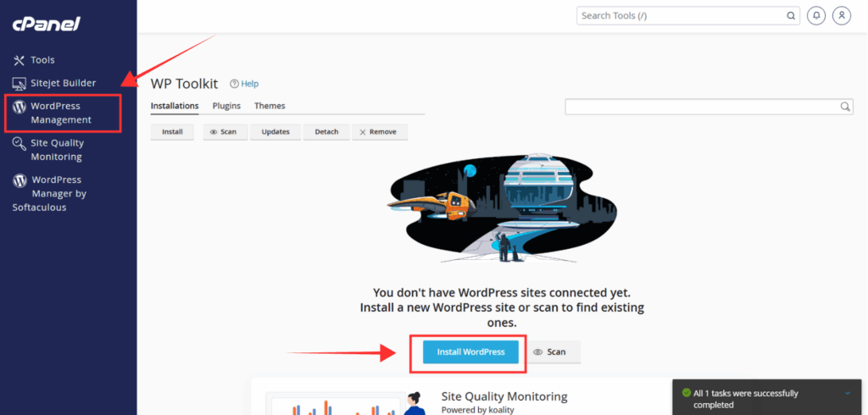
Task: Open WordPress Manager by Softaculous
Action: [x=50, y=193]
